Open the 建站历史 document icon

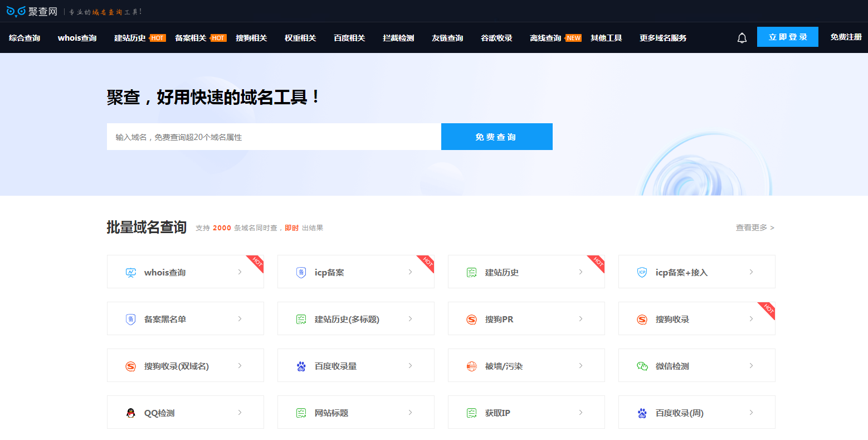tap(472, 272)
